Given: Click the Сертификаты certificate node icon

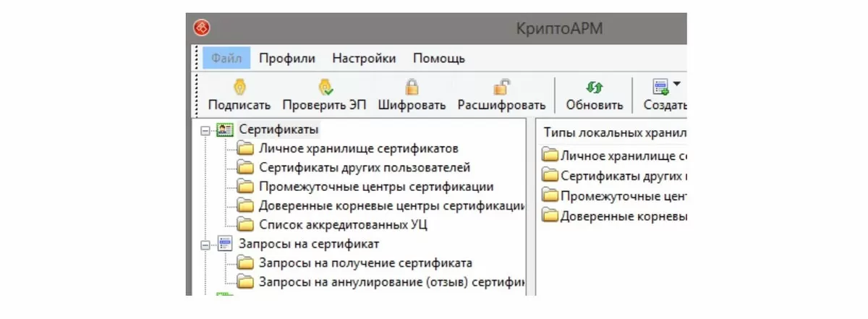Looking at the screenshot, I should click(x=224, y=130).
